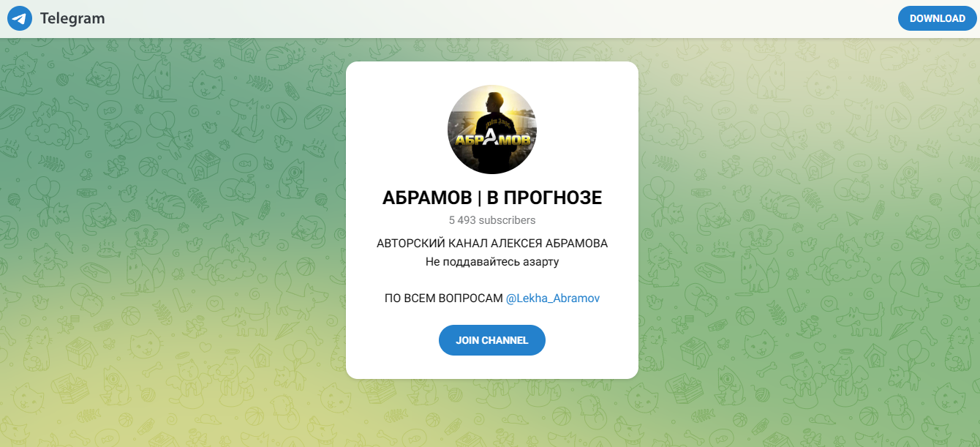Select the channel title АБРАМОВ | В ПРОГНОЗЕ
Screen dimensions: 980x447
[x=492, y=198]
